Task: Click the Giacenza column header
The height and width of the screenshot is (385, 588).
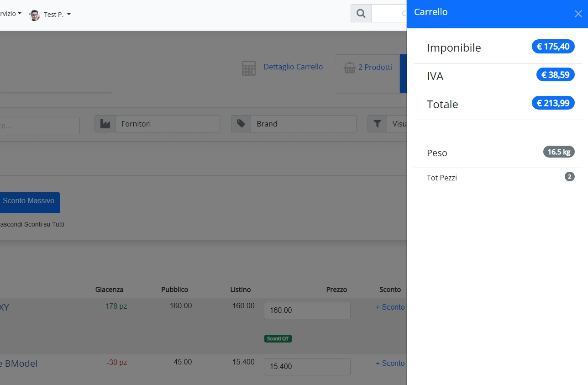Action: click(109, 290)
